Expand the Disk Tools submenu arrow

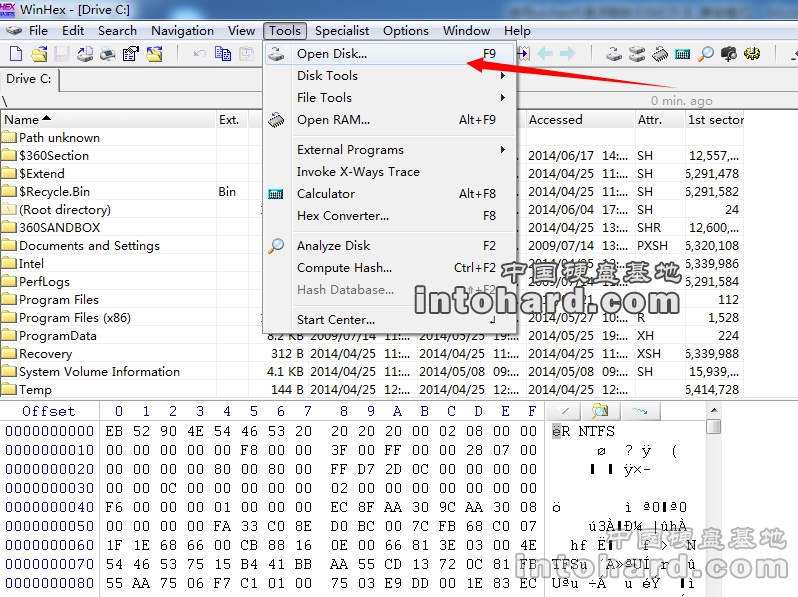(503, 75)
